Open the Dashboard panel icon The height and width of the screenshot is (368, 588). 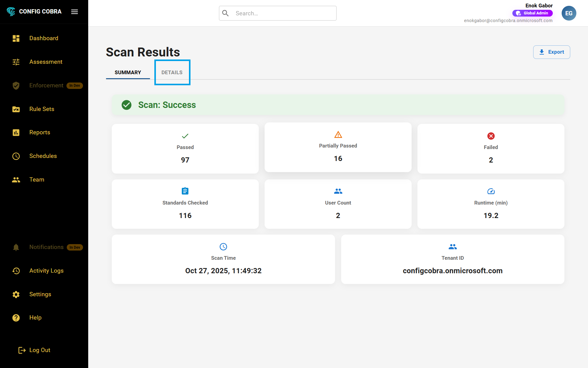(16, 38)
